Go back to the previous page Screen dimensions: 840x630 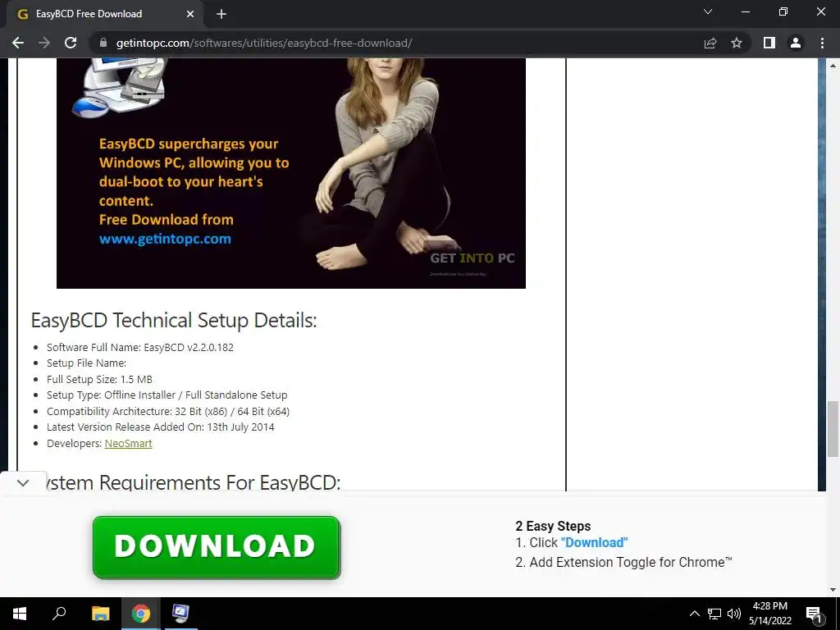18,43
